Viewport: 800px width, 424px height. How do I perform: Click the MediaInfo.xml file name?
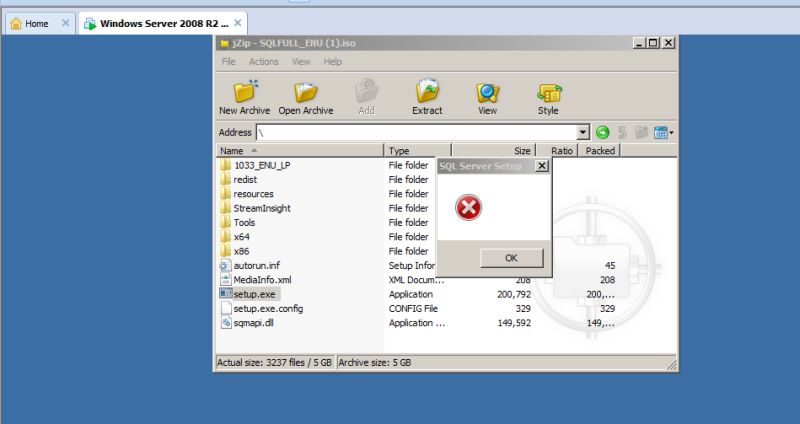pyautogui.click(x=262, y=280)
